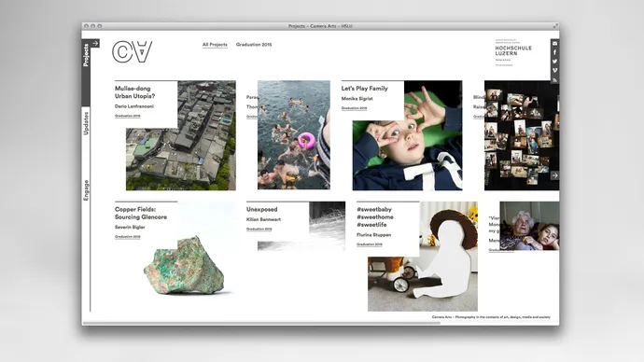The height and width of the screenshot is (362, 644).
Task: Click author name Flurina Stuppan
Action: click(x=373, y=235)
